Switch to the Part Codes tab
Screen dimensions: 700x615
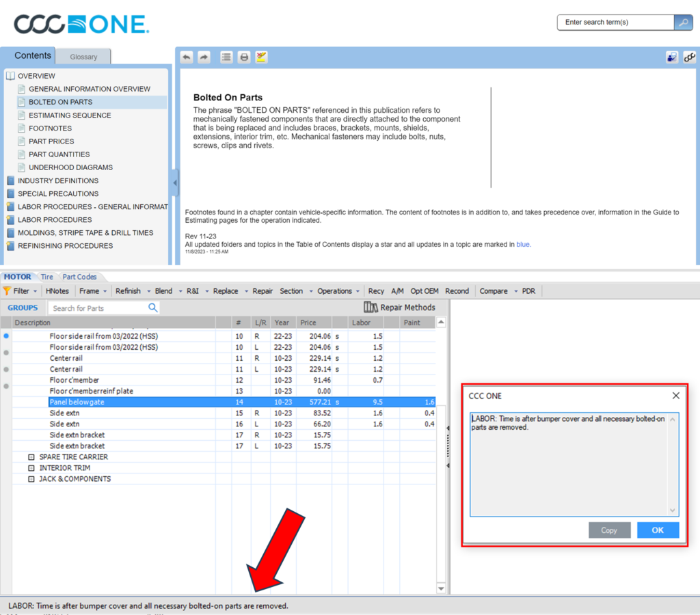tap(79, 277)
